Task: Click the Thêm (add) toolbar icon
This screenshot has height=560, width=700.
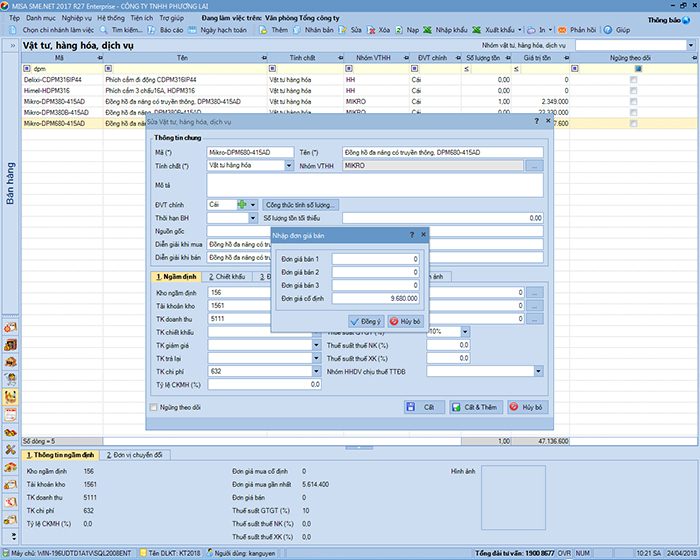Action: (263, 30)
